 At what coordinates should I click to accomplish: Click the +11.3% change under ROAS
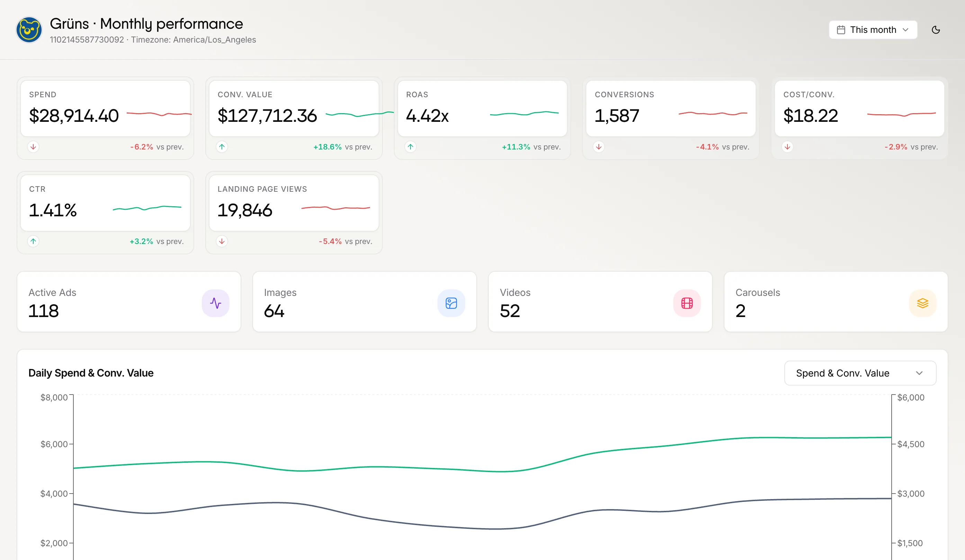(516, 147)
